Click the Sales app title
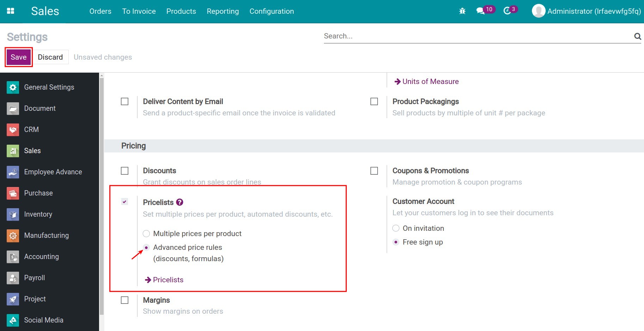 [45, 11]
